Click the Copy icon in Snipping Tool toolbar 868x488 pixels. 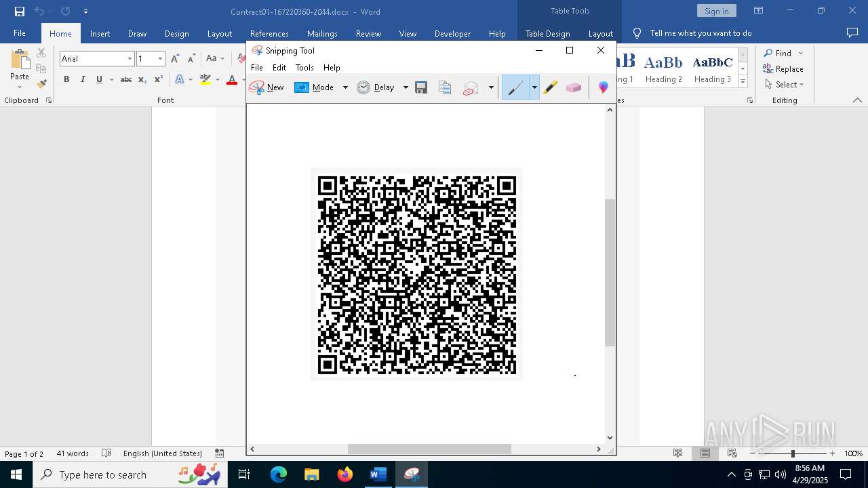(445, 87)
